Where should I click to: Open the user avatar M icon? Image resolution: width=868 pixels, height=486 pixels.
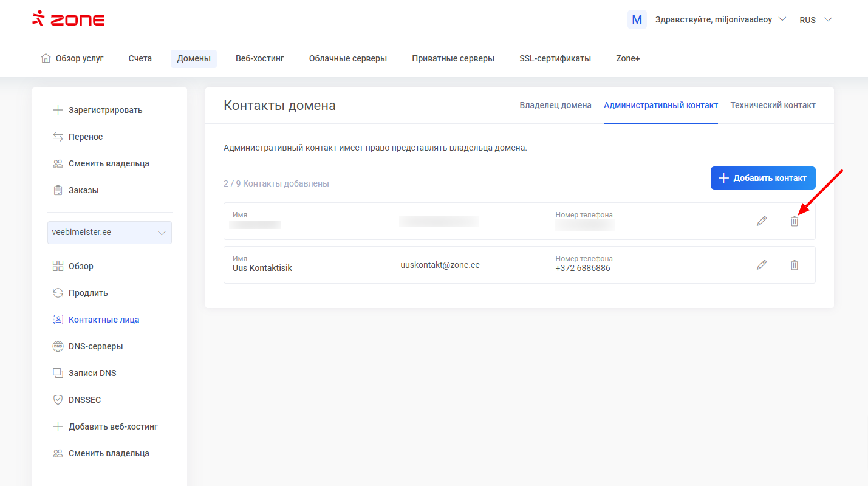pyautogui.click(x=637, y=19)
